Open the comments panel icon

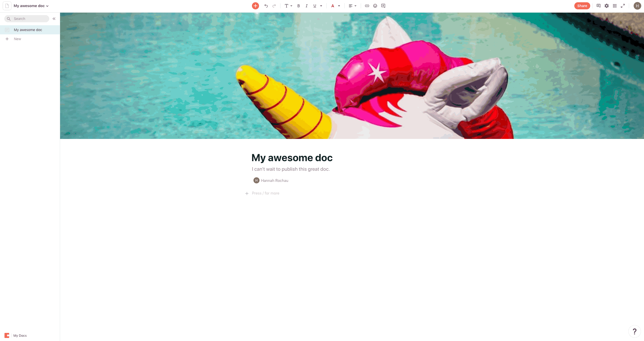598,6
